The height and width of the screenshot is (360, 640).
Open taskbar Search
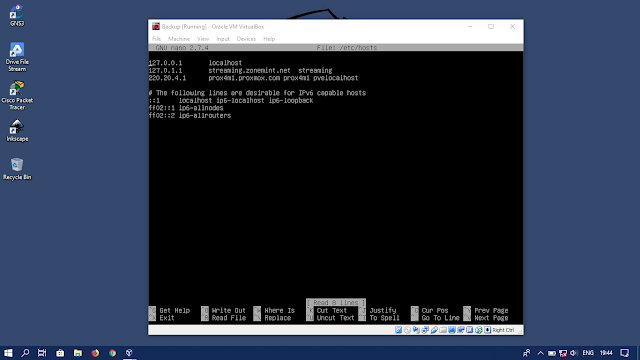click(x=25, y=353)
